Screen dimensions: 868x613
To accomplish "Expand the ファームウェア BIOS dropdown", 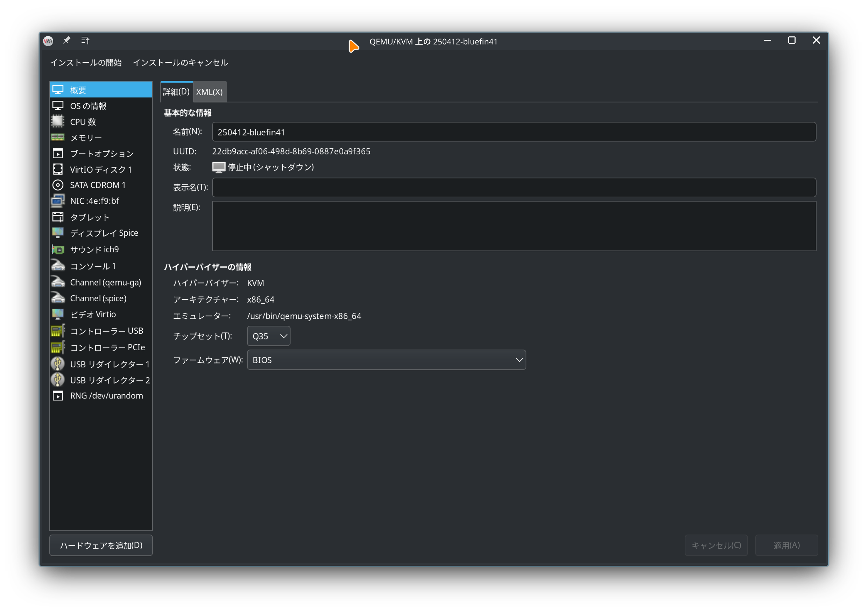I will point(386,360).
